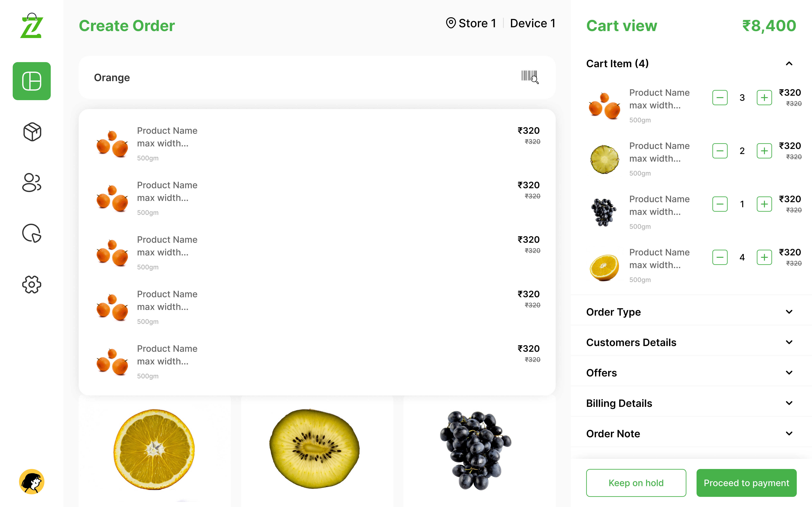Click the store location pin icon
This screenshot has width=812, height=507.
click(x=451, y=23)
